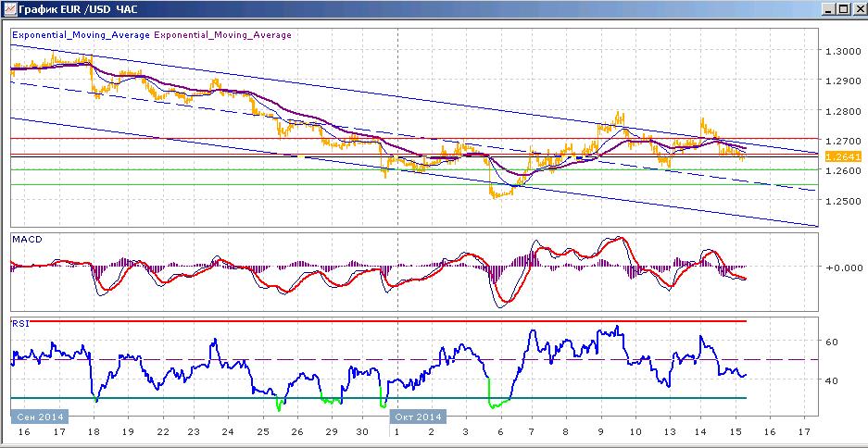Click the 'График EUR /USD ЧАС' window title
Image resolution: width=868 pixels, height=448 pixels.
(79, 9)
